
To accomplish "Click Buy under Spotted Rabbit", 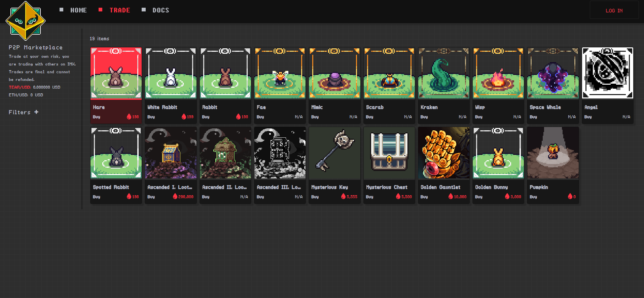I will (97, 197).
